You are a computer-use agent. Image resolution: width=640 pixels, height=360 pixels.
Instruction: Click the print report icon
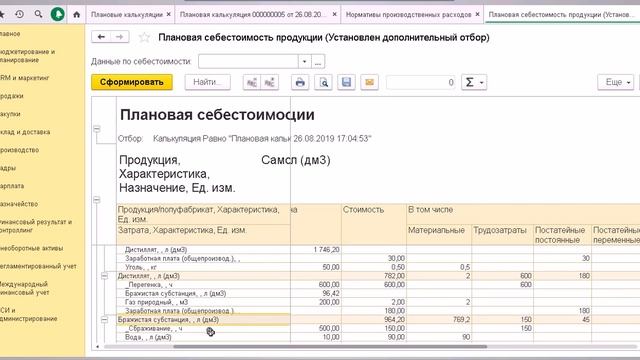pyautogui.click(x=300, y=82)
